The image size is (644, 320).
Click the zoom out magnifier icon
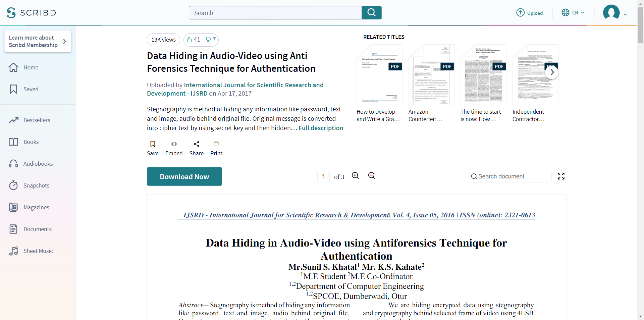coord(372,176)
